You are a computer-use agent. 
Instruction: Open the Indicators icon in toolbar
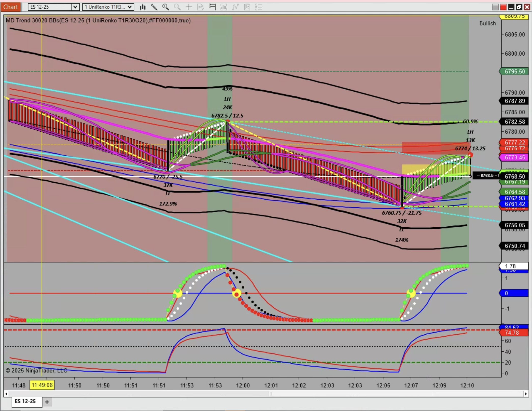[x=235, y=7]
